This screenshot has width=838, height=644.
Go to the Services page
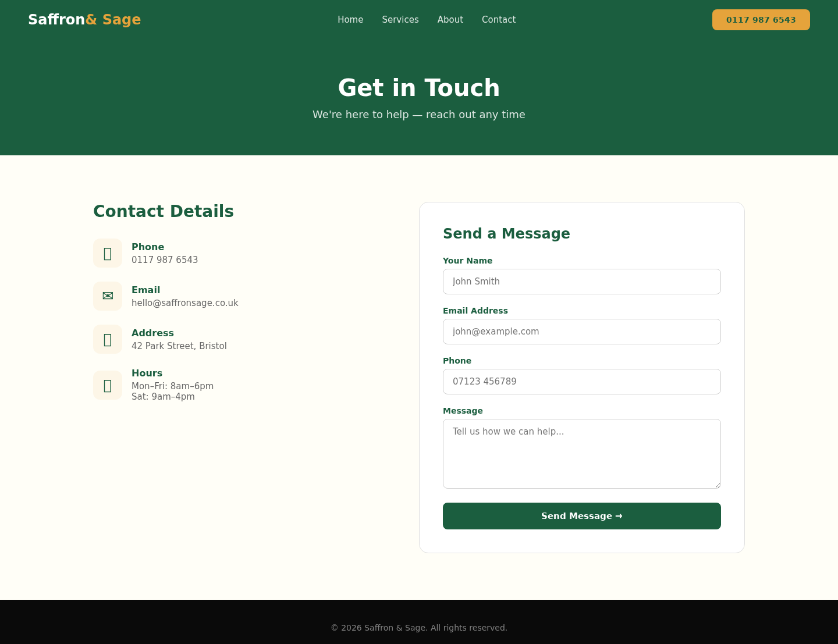[400, 20]
